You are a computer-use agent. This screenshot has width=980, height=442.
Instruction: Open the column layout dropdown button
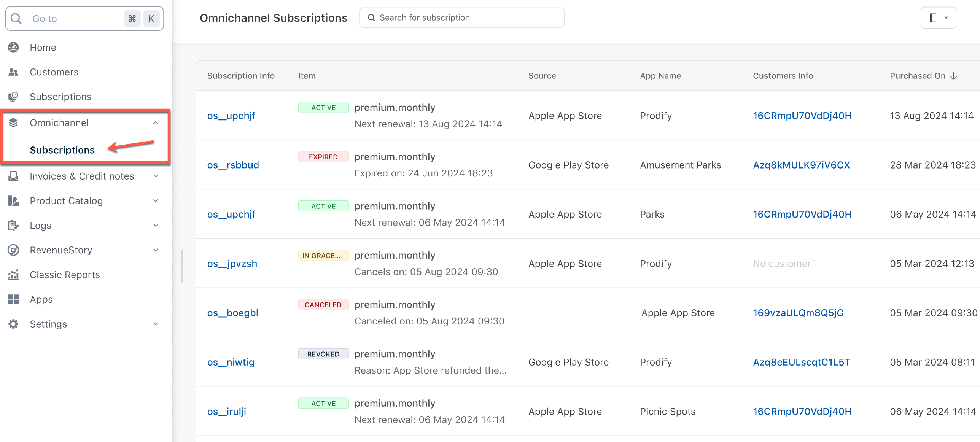(x=938, y=18)
